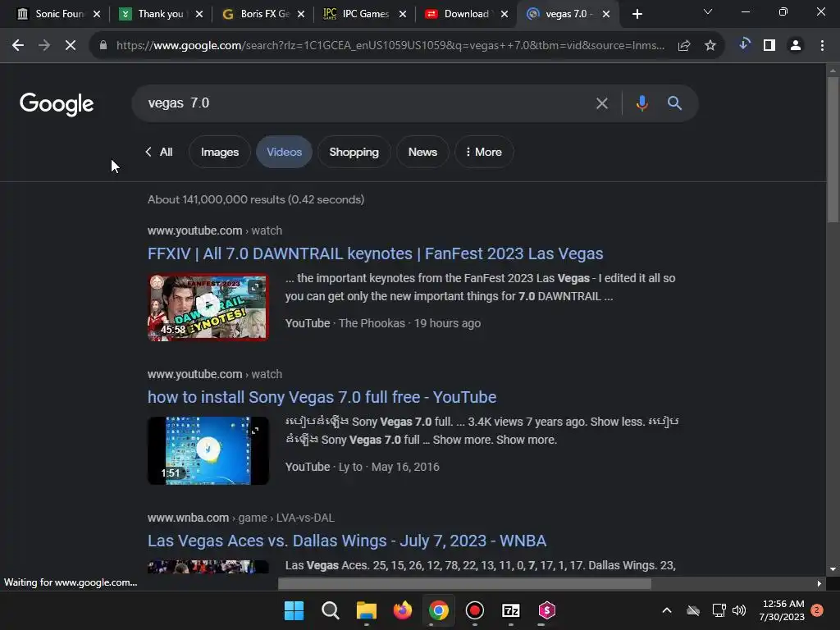Play the FanFest 2023 video thumbnail

[x=208, y=307]
